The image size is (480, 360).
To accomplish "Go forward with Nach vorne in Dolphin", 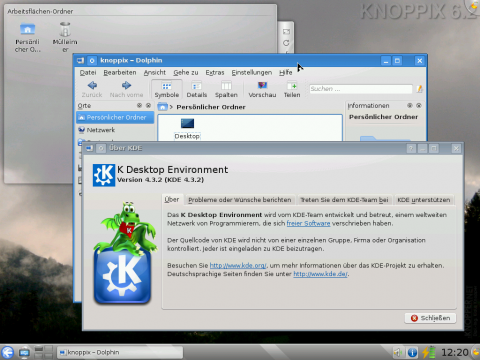I will click(126, 89).
